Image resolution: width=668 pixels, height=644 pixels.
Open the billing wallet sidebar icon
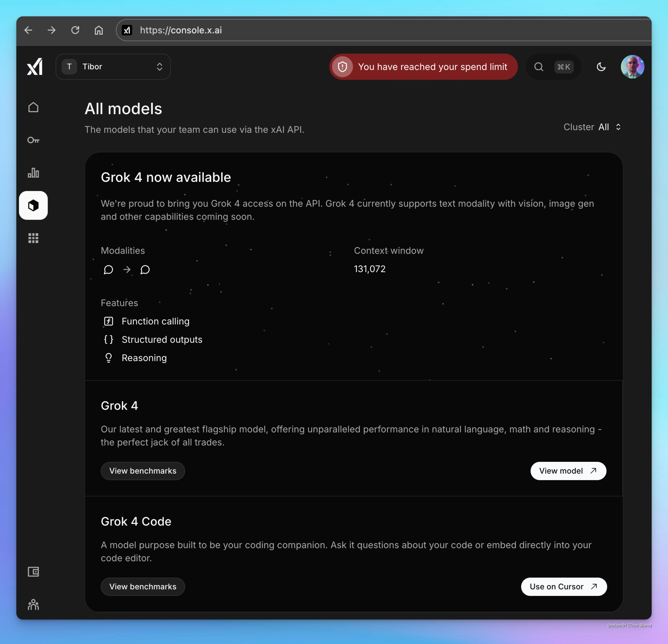coord(33,571)
